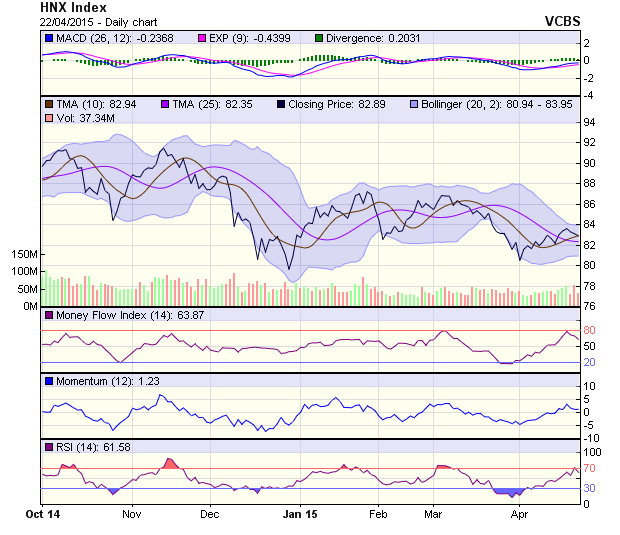
Task: Click the 150M volume axis label
Action: point(24,254)
